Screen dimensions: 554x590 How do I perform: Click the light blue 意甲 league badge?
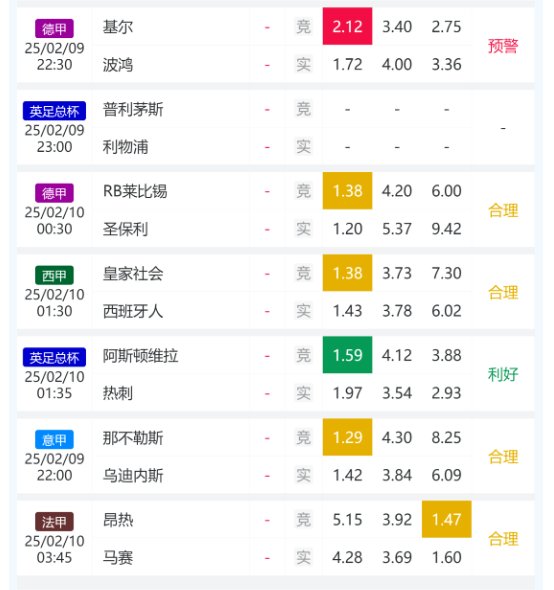(54, 439)
